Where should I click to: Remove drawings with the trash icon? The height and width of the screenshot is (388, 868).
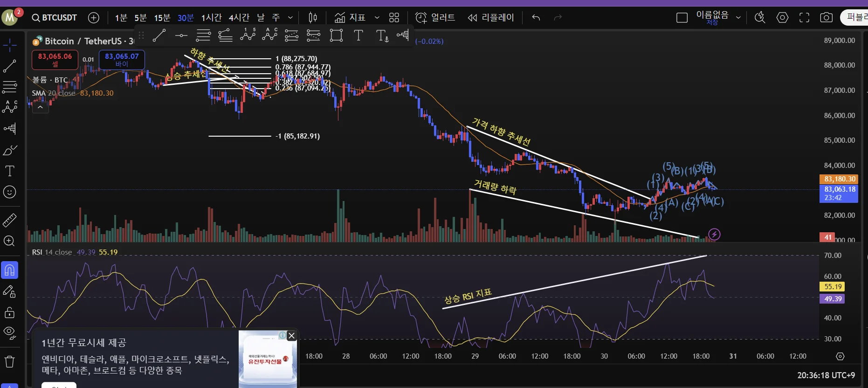point(10,361)
